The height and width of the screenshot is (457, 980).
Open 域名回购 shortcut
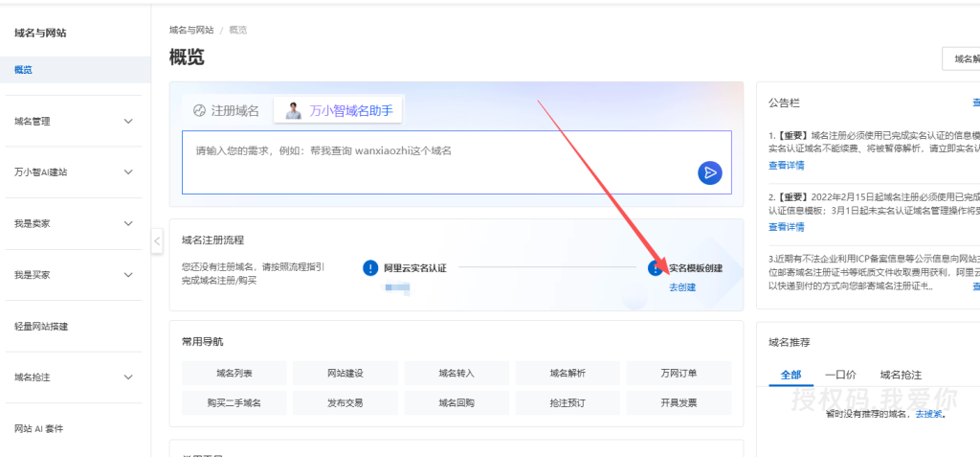457,402
